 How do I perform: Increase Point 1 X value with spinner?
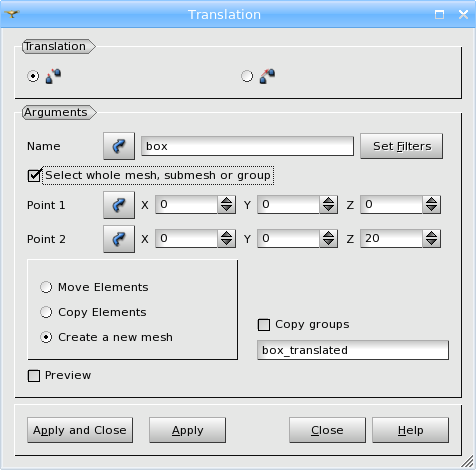227,201
